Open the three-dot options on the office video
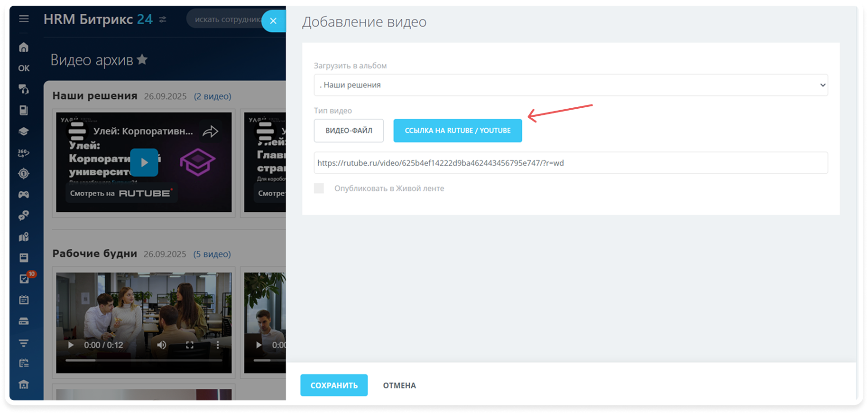This screenshot has height=414, width=868. [218, 345]
